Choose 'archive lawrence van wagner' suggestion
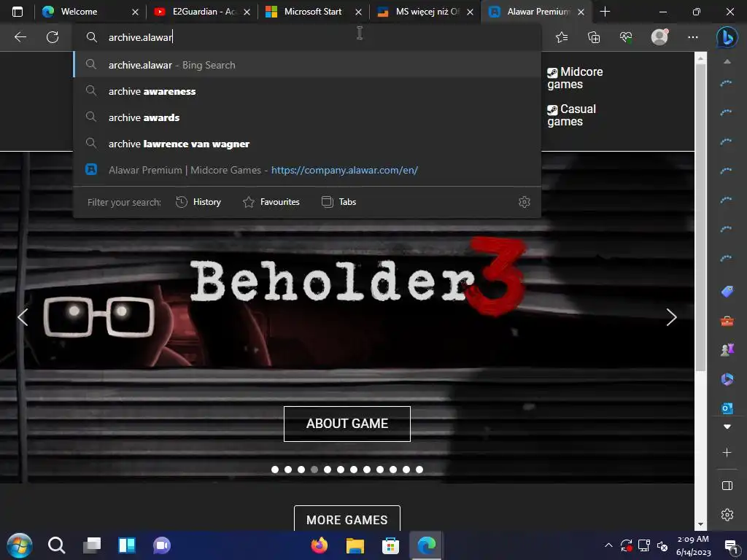Screen dimensions: 747x560 [x=307, y=144]
